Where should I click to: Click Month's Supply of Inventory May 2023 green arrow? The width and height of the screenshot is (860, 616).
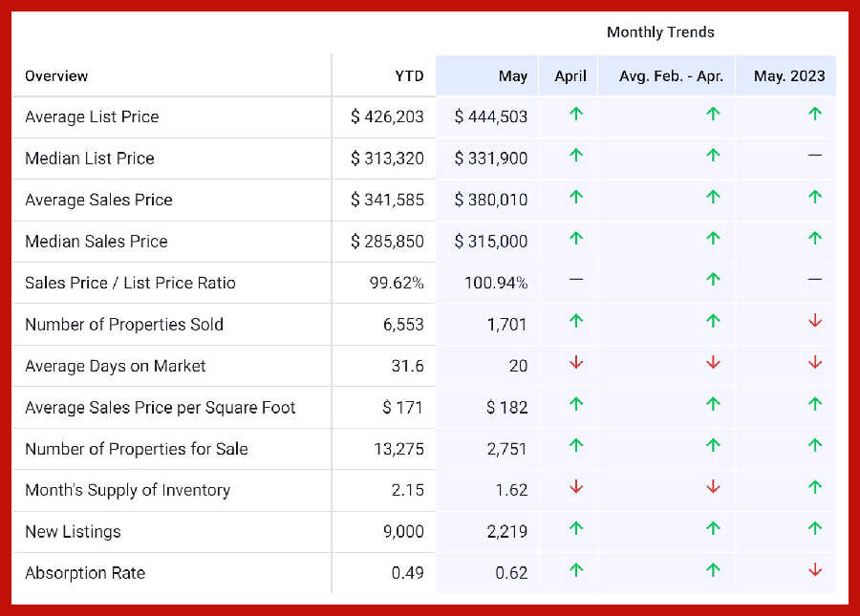pyautogui.click(x=814, y=488)
